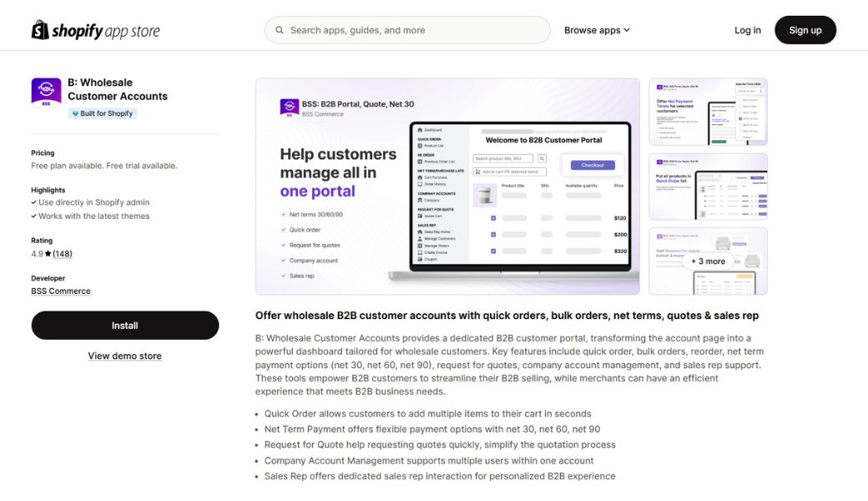Click the Highlights label
Image resolution: width=868 pixels, height=501 pixels.
point(48,190)
